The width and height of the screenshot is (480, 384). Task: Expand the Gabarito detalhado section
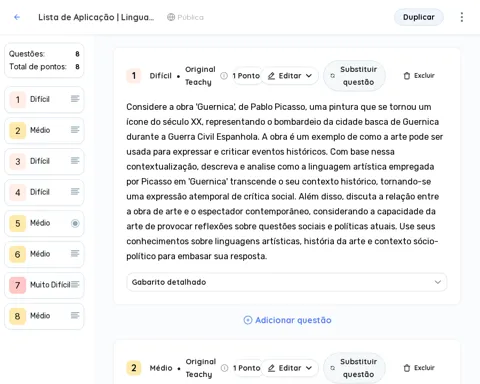pos(287,282)
